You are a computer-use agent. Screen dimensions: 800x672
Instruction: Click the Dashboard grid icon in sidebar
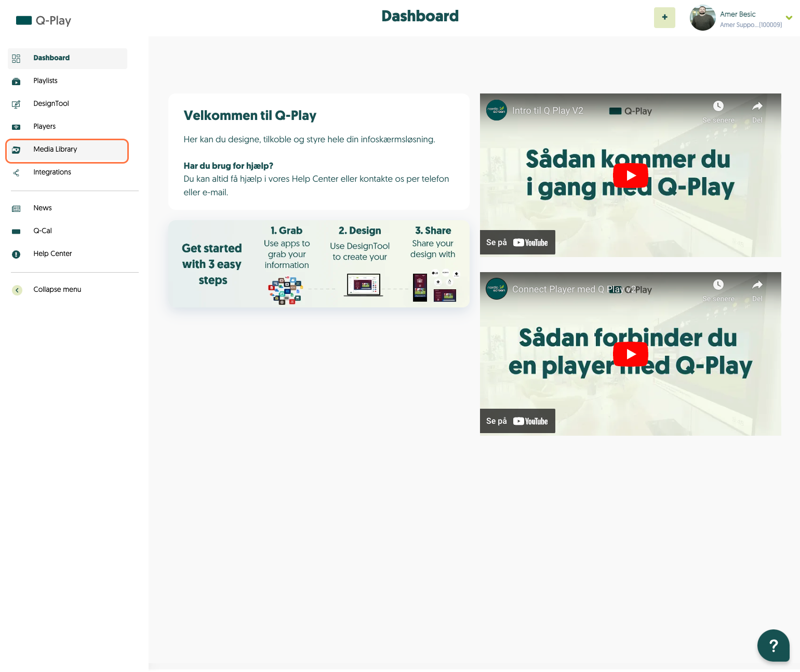(16, 58)
